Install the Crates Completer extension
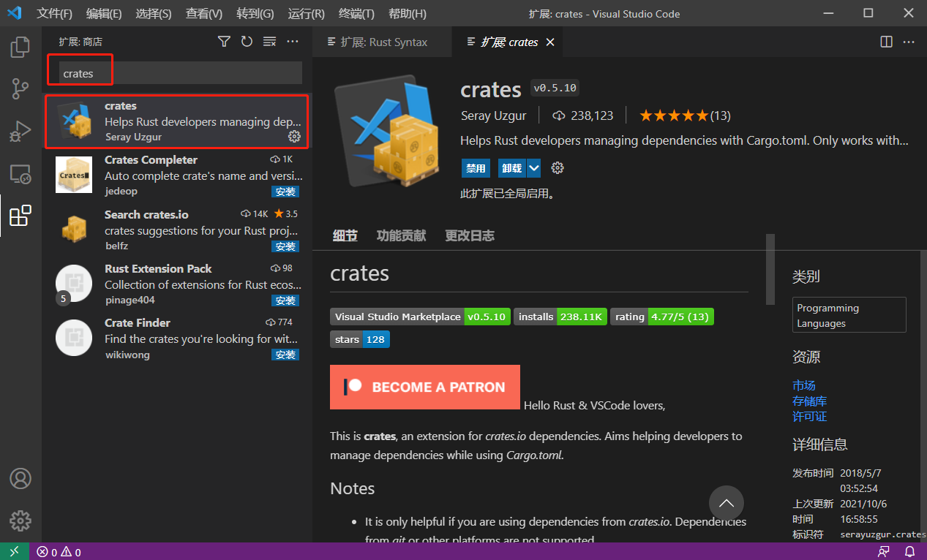This screenshot has width=927, height=560. point(285,192)
